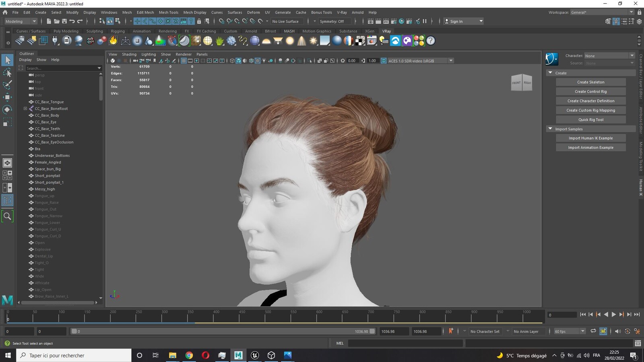
Task: Toggle playback loop icon in bottom bar
Action: [593, 331]
